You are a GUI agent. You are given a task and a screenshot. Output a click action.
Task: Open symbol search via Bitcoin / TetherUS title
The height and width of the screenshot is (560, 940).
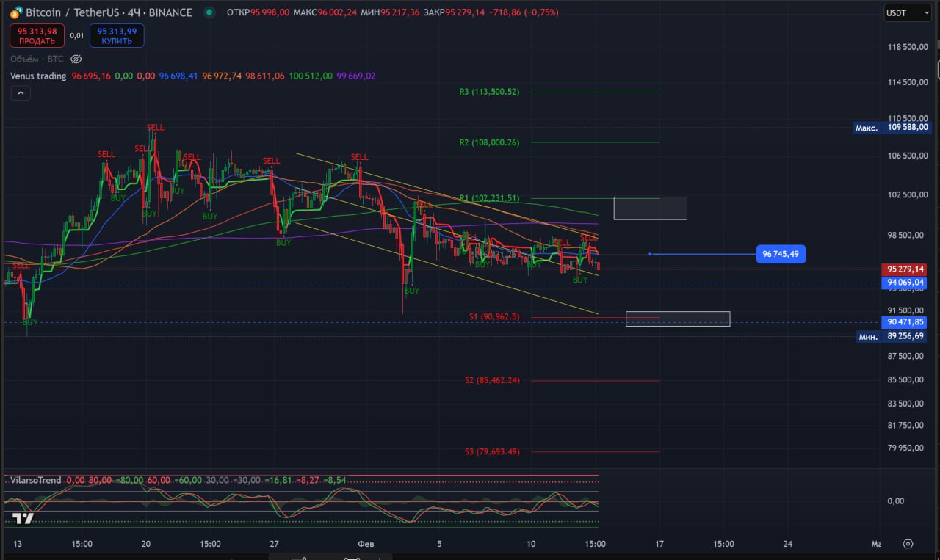[x=109, y=12]
